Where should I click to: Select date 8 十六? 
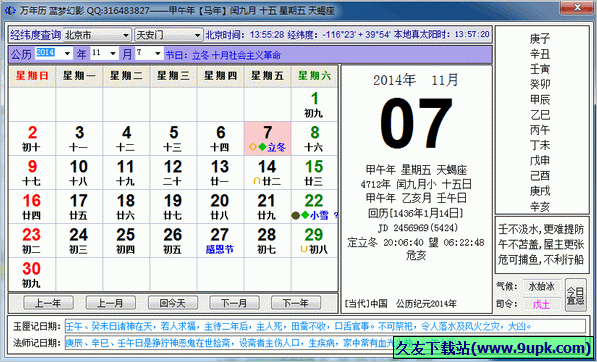pyautogui.click(x=314, y=139)
